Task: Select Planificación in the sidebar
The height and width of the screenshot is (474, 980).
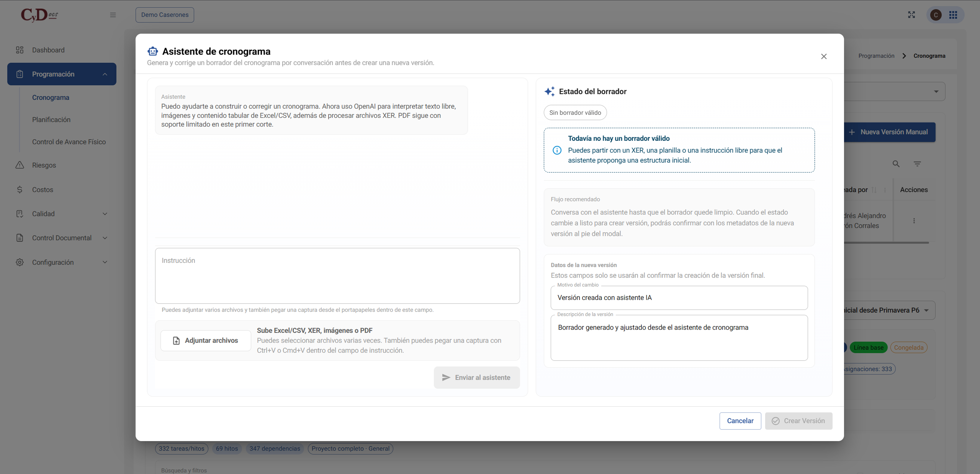Action: 51,120
